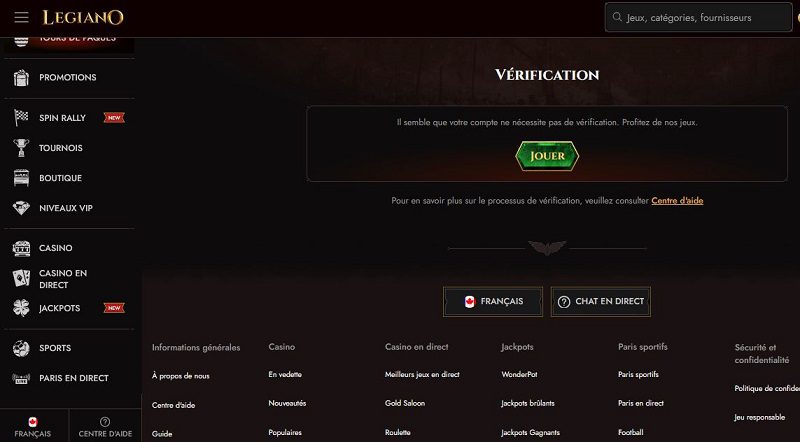Click the sidebar Canadian flag icon
800x442 pixels.
[x=33, y=422]
